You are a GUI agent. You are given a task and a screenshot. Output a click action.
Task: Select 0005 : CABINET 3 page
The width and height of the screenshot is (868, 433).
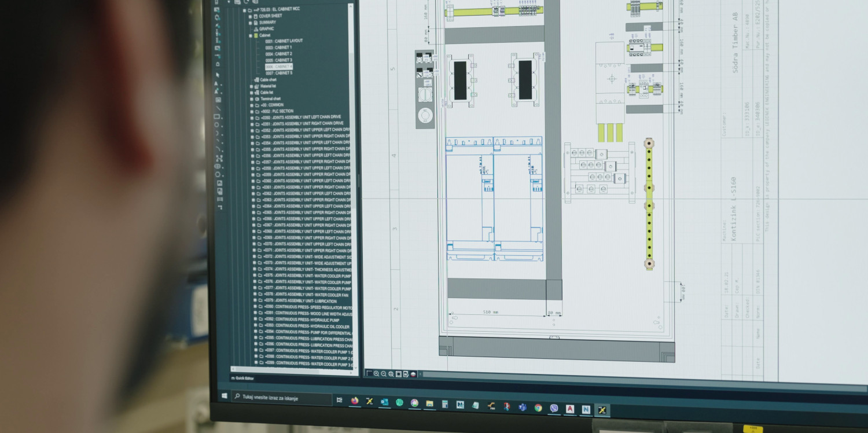pyautogui.click(x=278, y=60)
